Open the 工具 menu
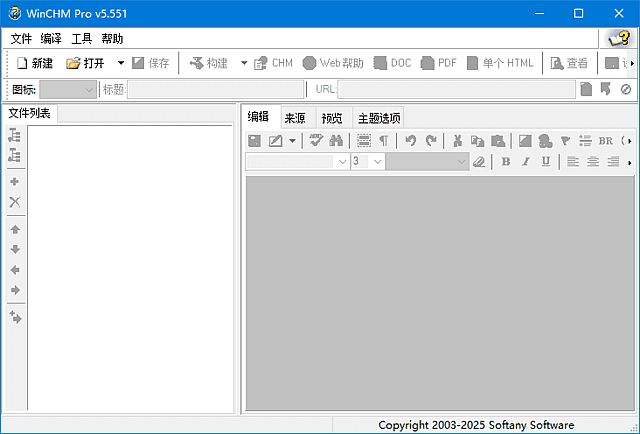The image size is (640, 434). coord(82,39)
